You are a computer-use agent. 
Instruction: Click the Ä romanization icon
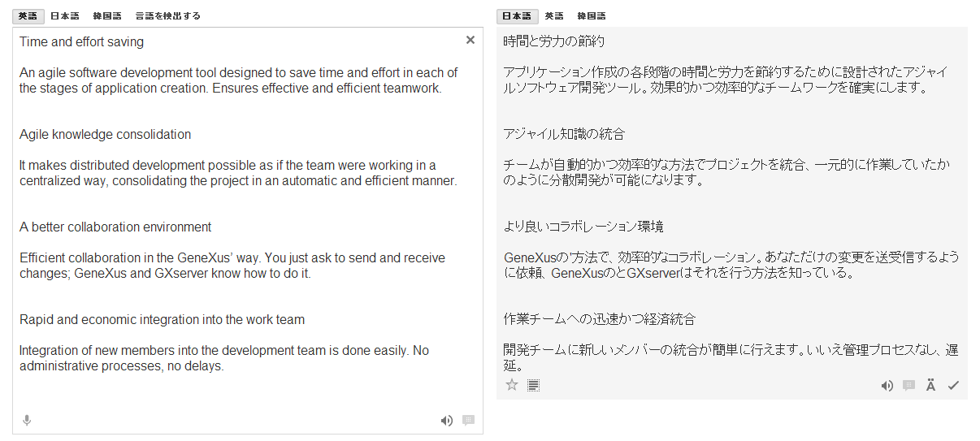(x=930, y=386)
